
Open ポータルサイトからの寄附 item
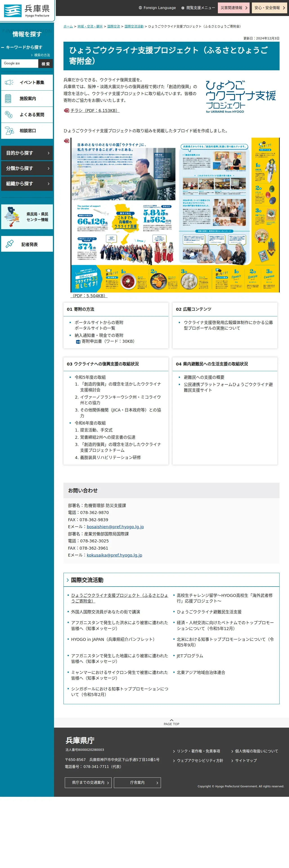click(99, 322)
